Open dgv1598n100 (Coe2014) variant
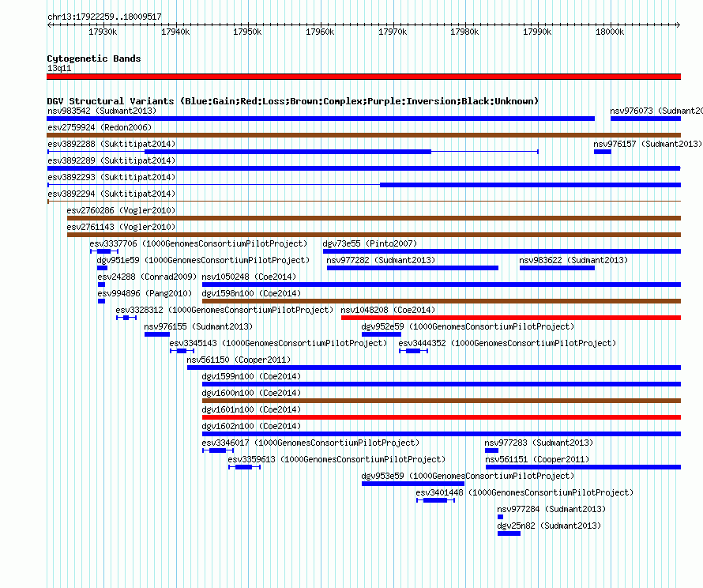This screenshot has width=703, height=588. pos(442,301)
